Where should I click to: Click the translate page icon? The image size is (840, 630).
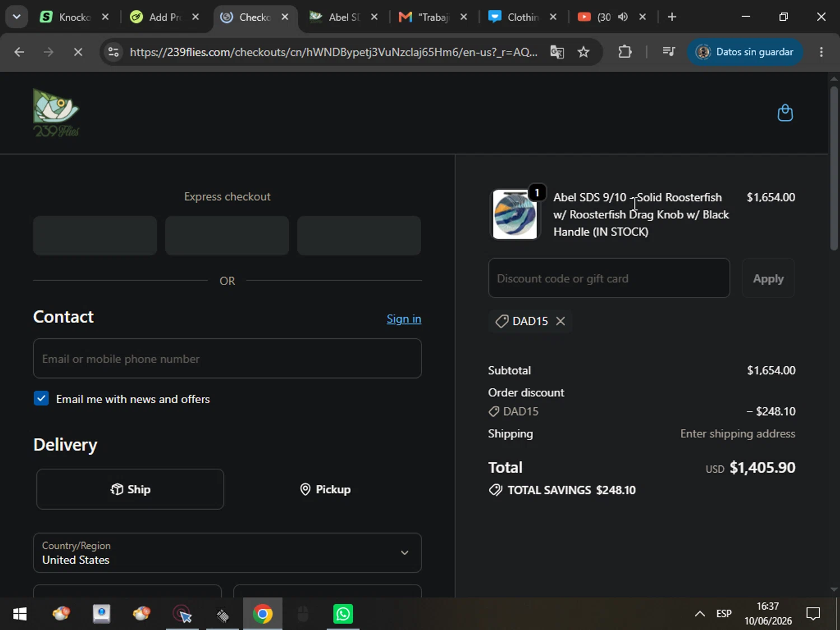click(557, 52)
